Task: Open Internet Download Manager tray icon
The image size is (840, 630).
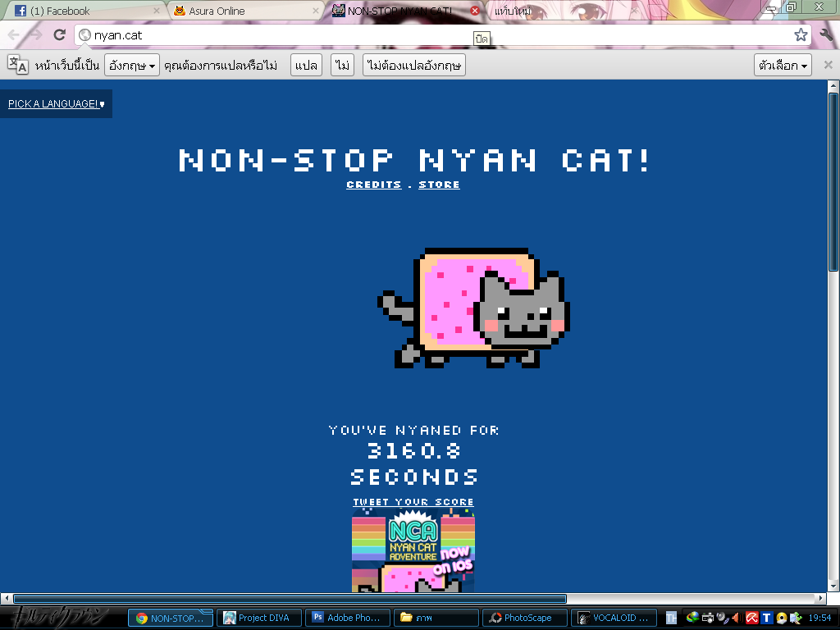Action: click(692, 618)
